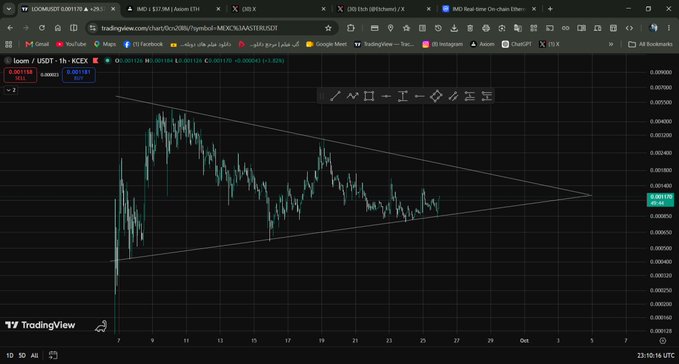Open the Maps bookmark
Screen dimensions: 679x364
point(105,44)
